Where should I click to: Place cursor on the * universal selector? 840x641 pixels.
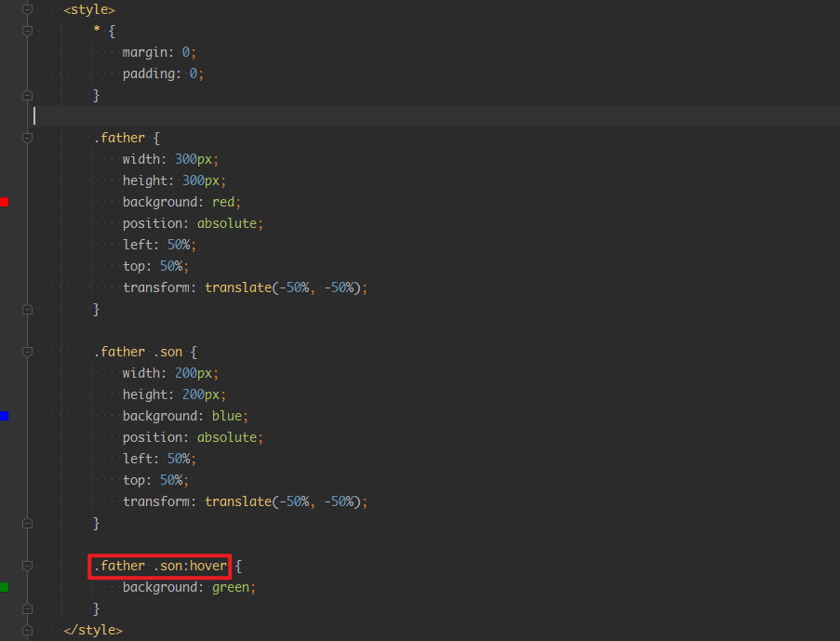click(x=97, y=29)
